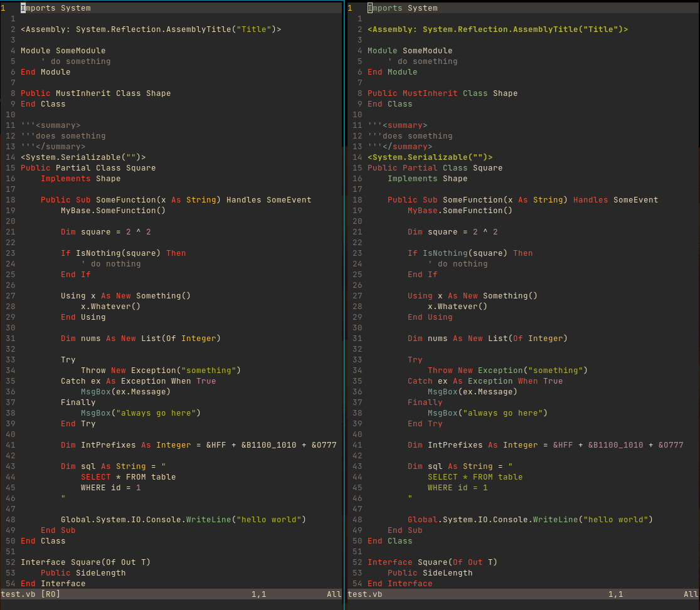Click '&HFF' literal in left pane
This screenshot has width=700, height=610.
[216, 445]
